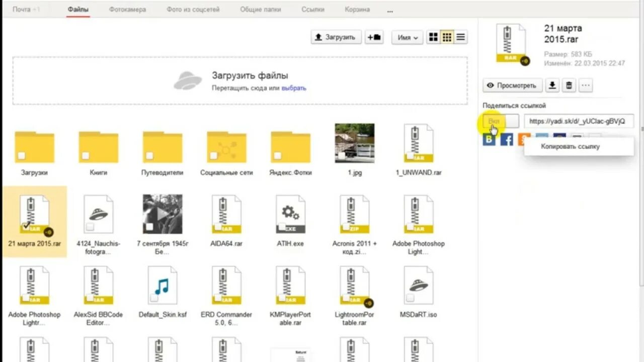This screenshot has height=362, width=644.
Task: Open the Ссылки tab
Action: click(x=313, y=10)
